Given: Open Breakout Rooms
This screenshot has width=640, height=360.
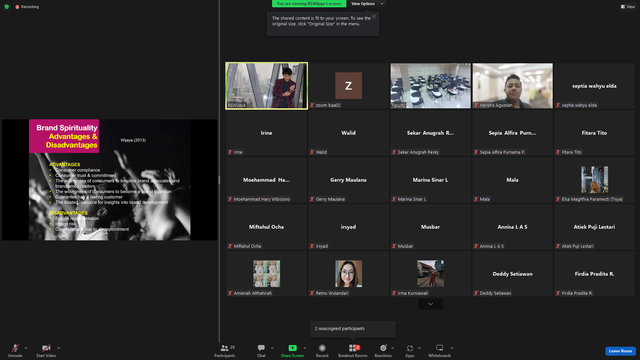Looking at the screenshot, I should [353, 350].
